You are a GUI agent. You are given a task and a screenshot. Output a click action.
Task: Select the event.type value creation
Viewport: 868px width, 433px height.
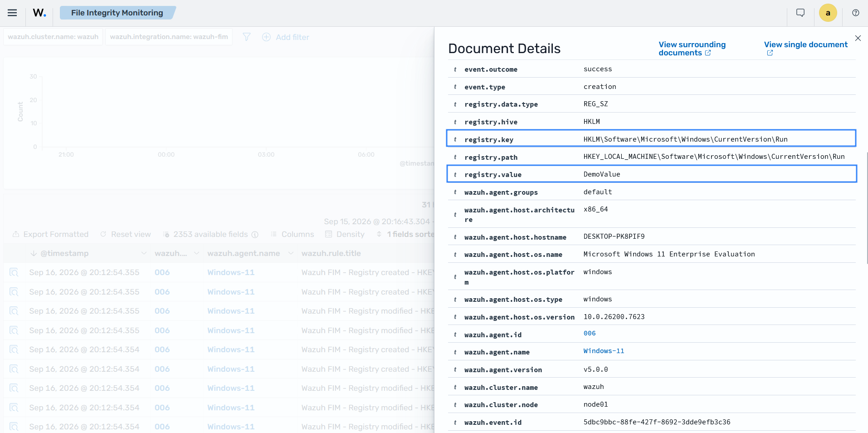point(600,87)
